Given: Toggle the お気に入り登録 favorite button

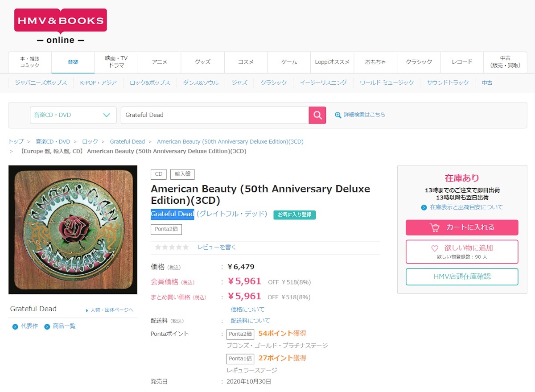Looking at the screenshot, I should click(x=294, y=215).
